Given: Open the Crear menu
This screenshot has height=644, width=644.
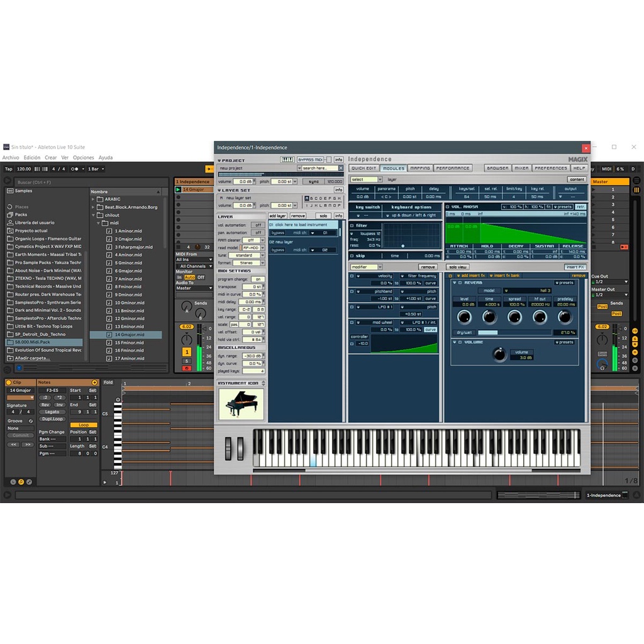Looking at the screenshot, I should [50, 158].
